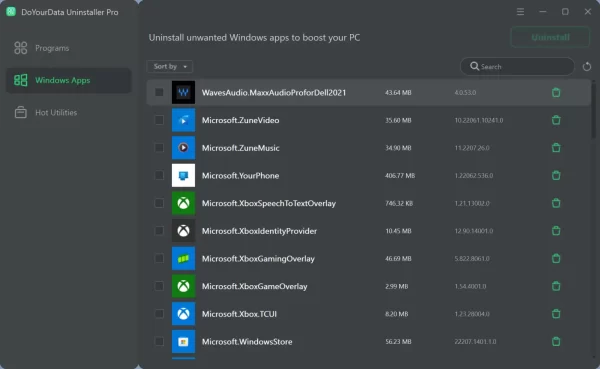Open the Programs section icon
The height and width of the screenshot is (369, 600).
pyautogui.click(x=21, y=48)
